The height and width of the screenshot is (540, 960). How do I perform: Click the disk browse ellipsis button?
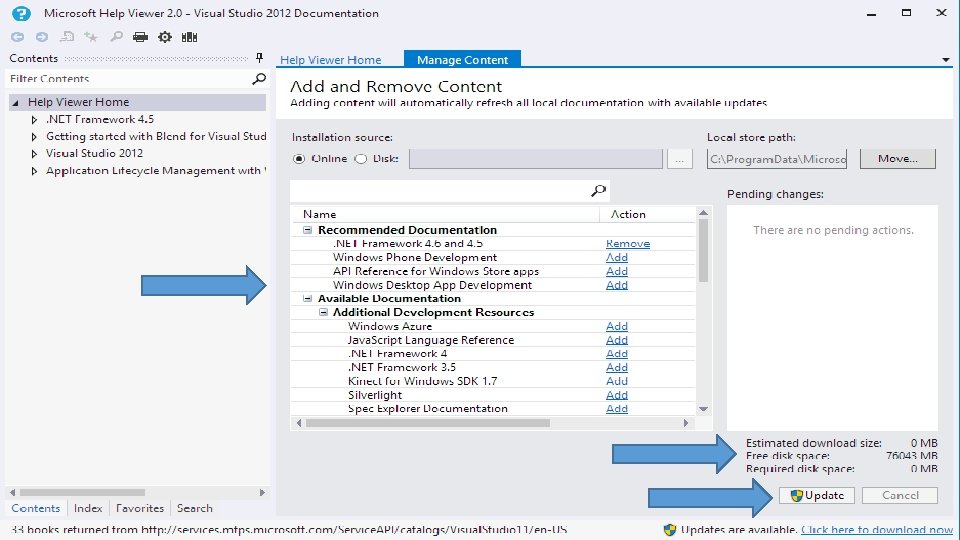pos(680,159)
